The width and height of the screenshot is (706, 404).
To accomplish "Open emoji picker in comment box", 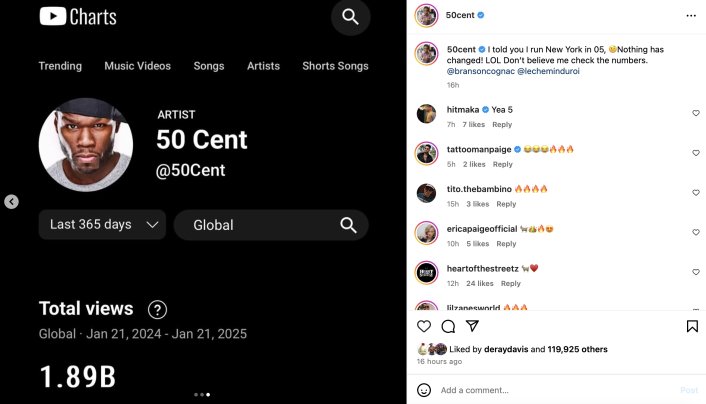I will tap(424, 390).
